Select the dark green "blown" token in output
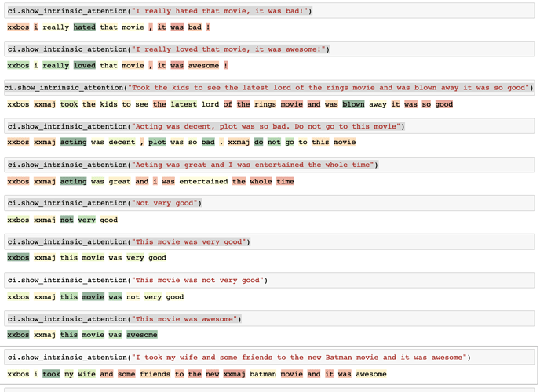 point(353,104)
